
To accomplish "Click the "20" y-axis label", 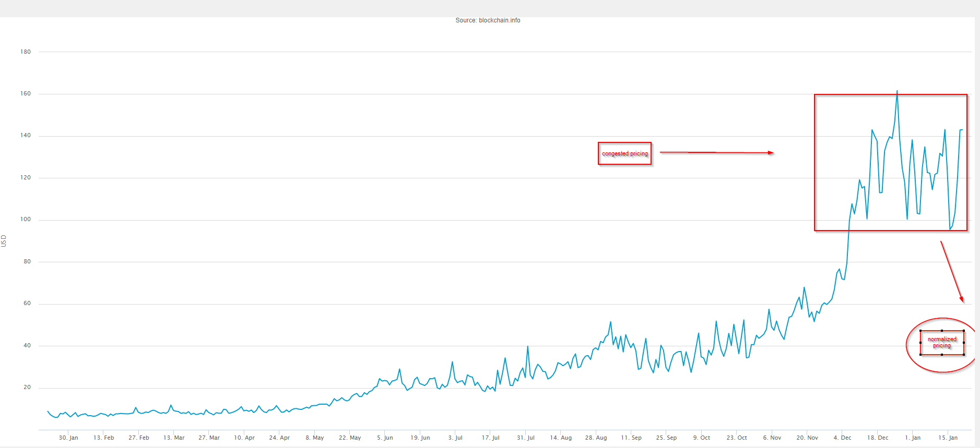I will pyautogui.click(x=27, y=388).
